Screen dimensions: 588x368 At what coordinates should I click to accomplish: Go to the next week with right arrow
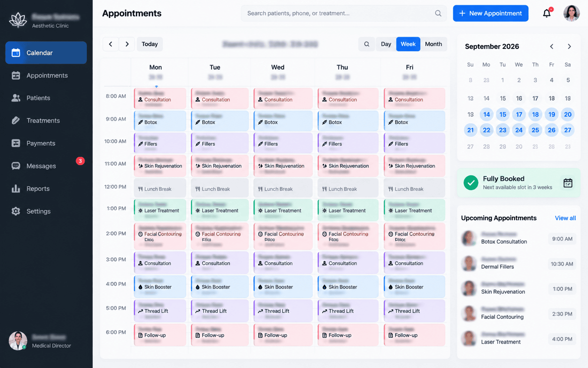127,44
